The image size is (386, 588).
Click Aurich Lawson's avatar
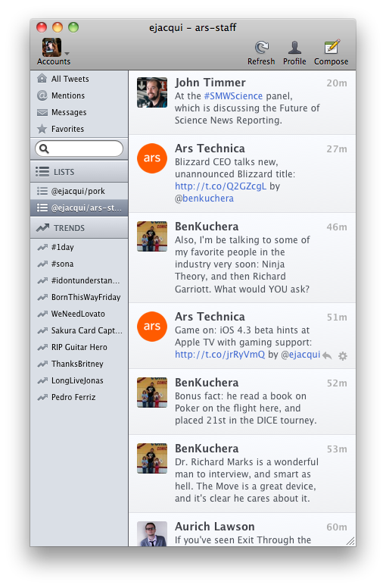(x=152, y=533)
